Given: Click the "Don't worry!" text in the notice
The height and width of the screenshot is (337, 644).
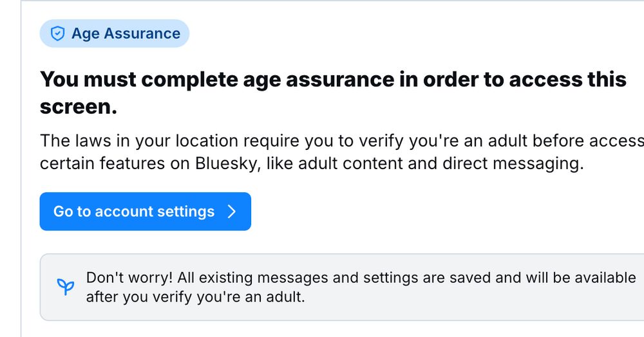Looking at the screenshot, I should [x=129, y=278].
